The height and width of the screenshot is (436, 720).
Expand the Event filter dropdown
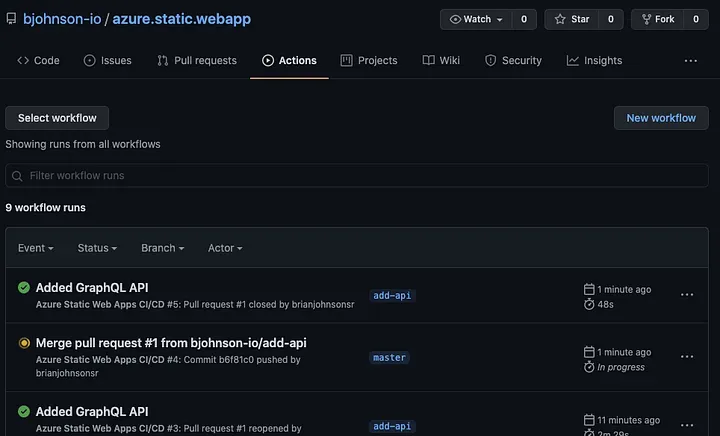pyautogui.click(x=35, y=248)
